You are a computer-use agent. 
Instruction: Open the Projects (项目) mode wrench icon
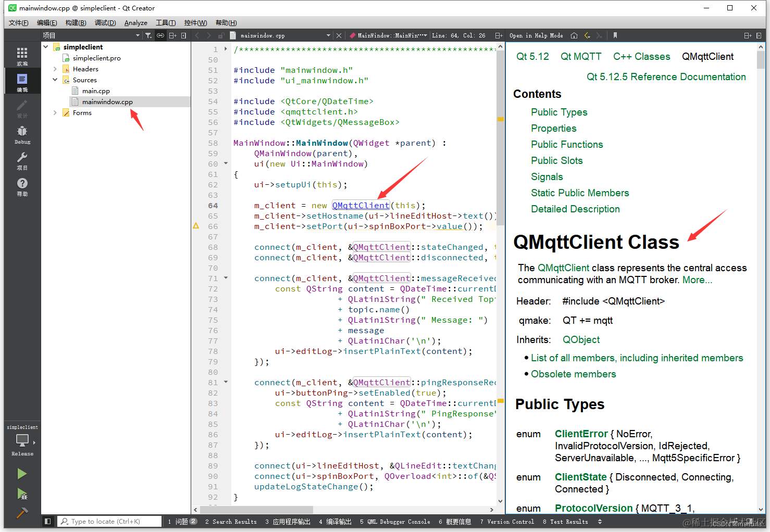pyautogui.click(x=22, y=160)
